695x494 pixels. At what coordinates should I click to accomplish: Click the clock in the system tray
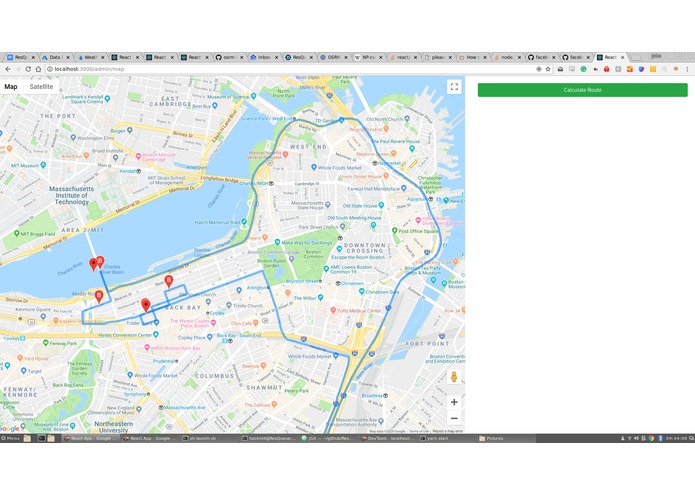tap(677, 438)
